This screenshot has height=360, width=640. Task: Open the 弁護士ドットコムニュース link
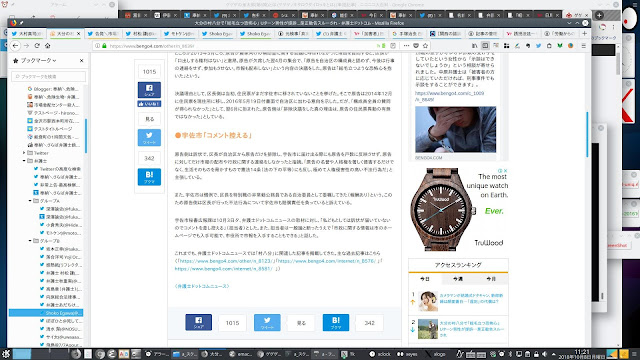tap(202, 287)
